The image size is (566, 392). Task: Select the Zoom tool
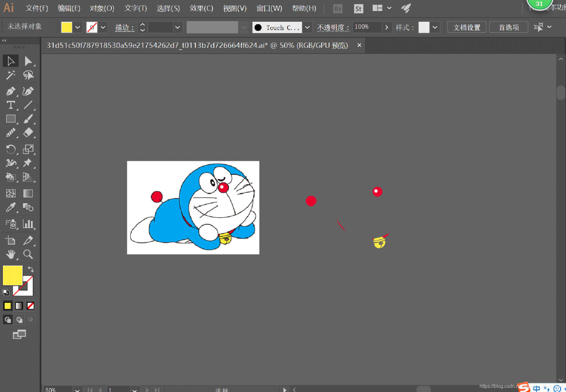pyautogui.click(x=28, y=254)
